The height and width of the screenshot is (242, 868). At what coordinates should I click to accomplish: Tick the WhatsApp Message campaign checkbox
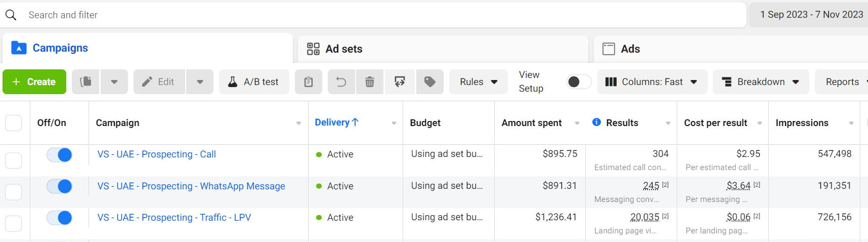[13, 192]
